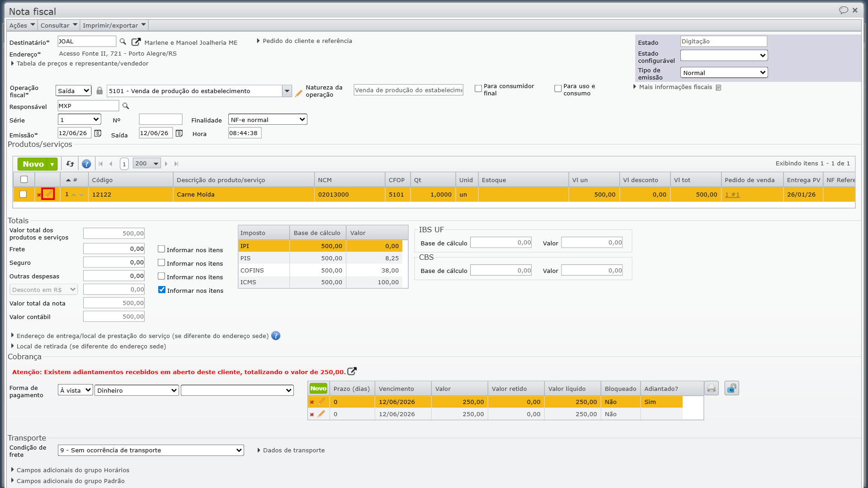Click the green Novo button in products
Image resolution: width=868 pixels, height=488 pixels.
33,164
